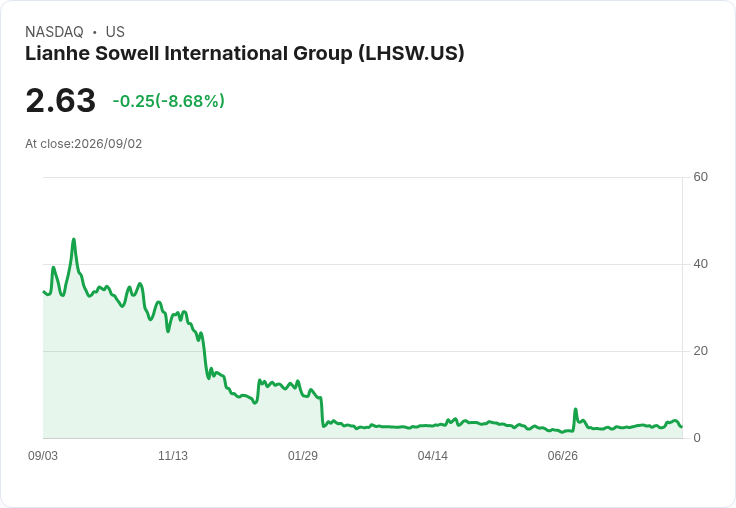Click the -0.25(-8.68%) change value
This screenshot has width=736, height=508.
pyautogui.click(x=169, y=101)
